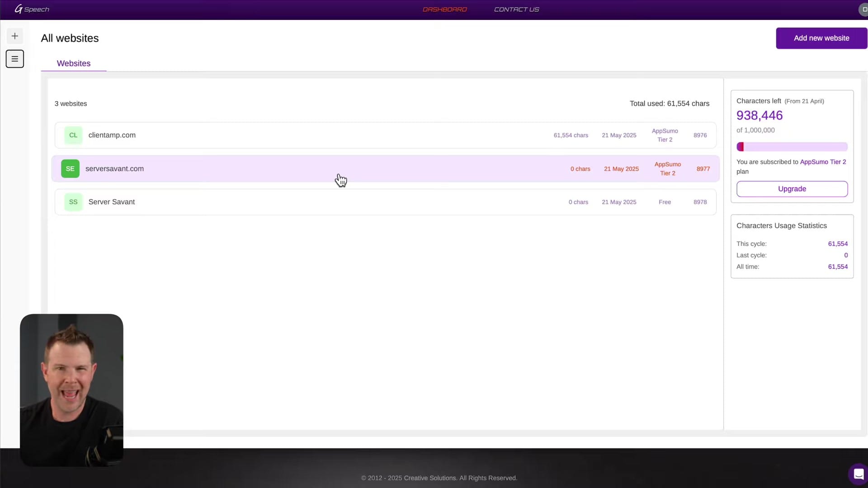Click 0 chars in serversavant.com row
868x488 pixels.
580,169
